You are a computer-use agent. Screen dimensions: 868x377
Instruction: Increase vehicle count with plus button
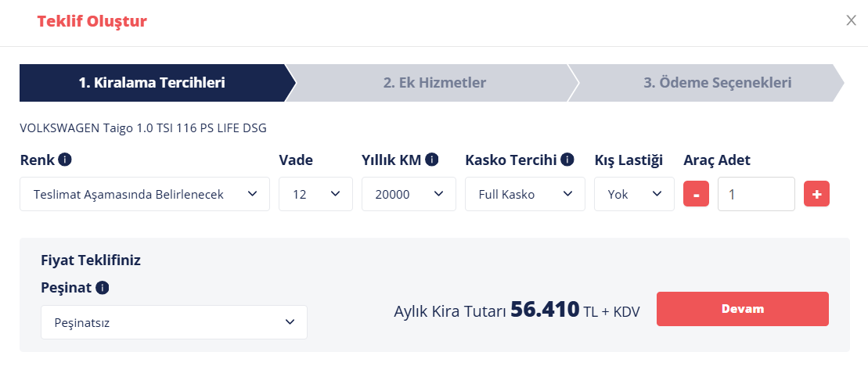[x=816, y=194]
